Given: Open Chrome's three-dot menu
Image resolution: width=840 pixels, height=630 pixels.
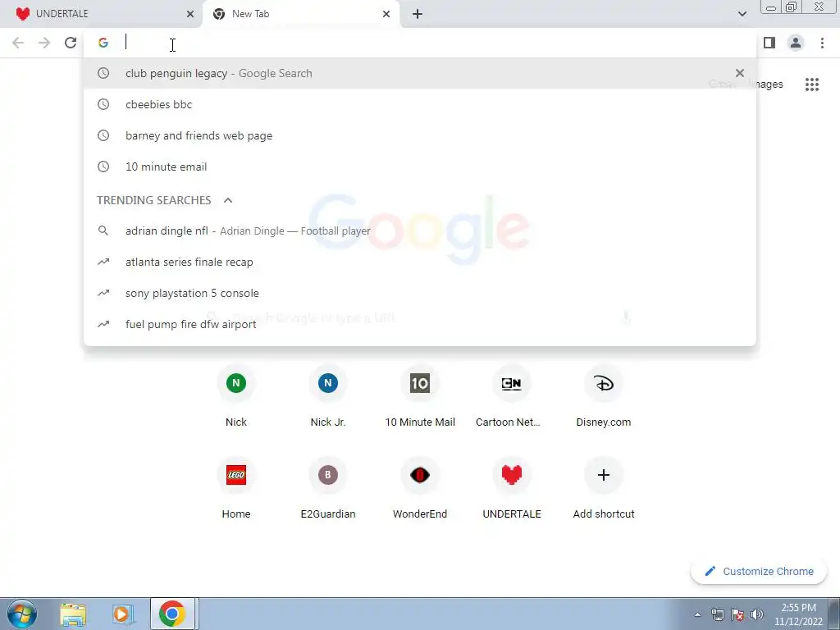Looking at the screenshot, I should point(822,43).
